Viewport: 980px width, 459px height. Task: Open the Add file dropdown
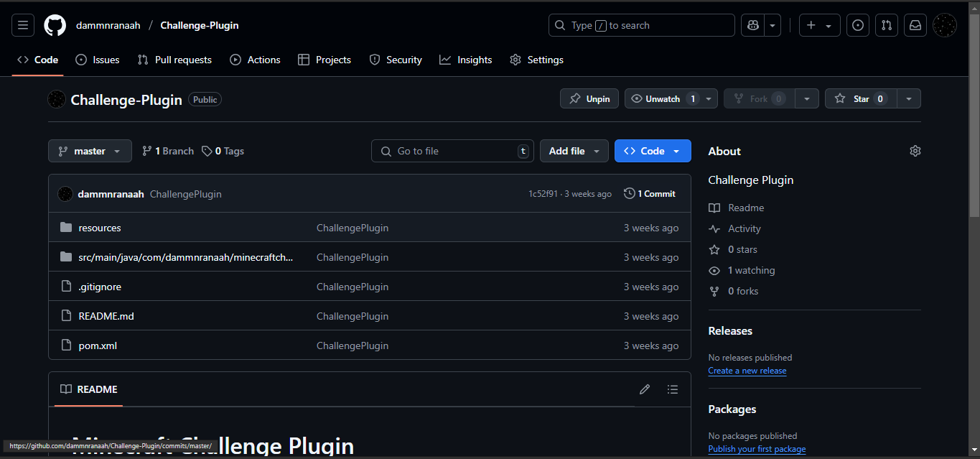[574, 151]
